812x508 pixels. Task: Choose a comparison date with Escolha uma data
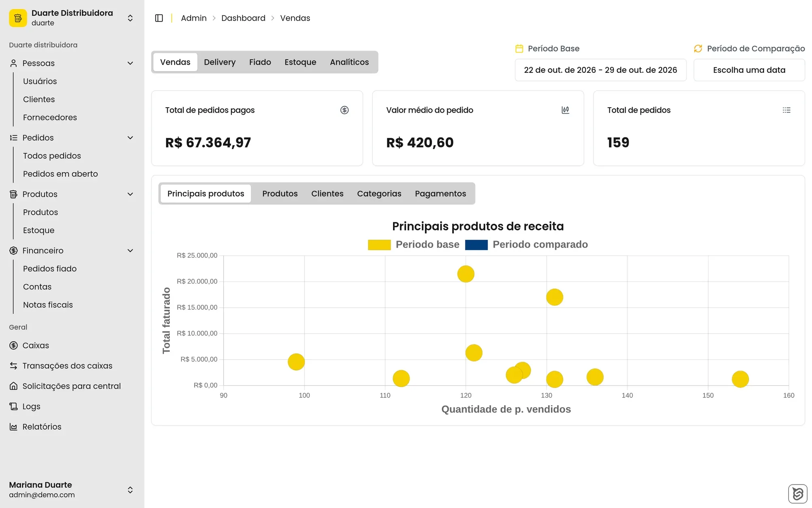(749, 70)
